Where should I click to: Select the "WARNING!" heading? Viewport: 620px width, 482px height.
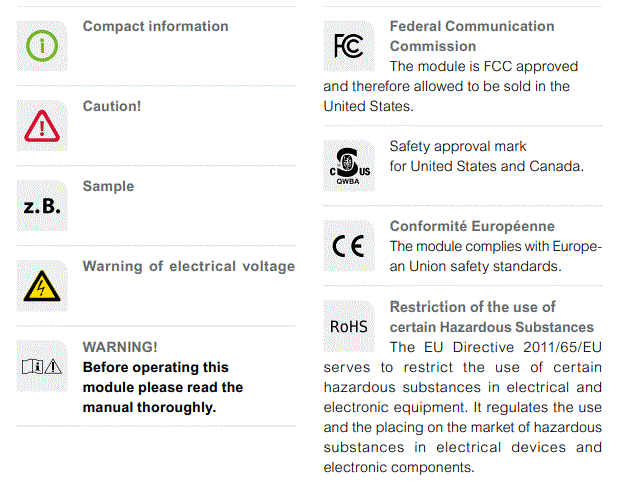coord(120,347)
